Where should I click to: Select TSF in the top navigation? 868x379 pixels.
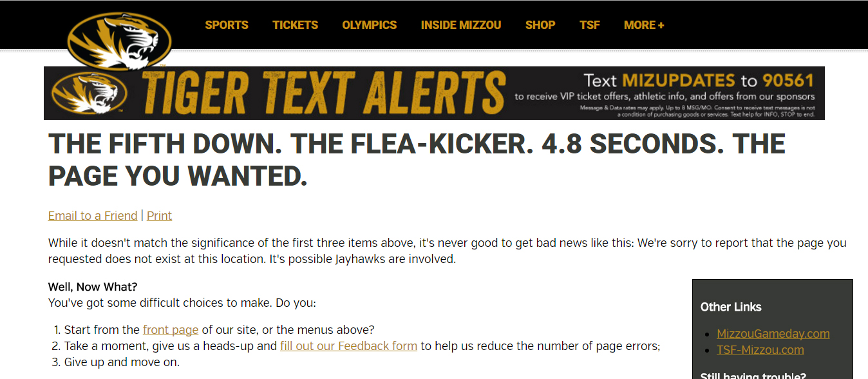pyautogui.click(x=590, y=25)
